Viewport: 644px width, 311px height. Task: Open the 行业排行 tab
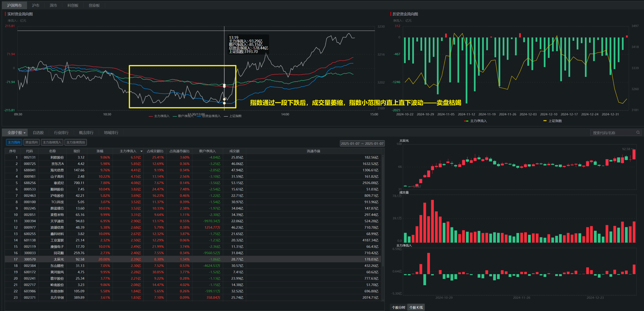click(61, 133)
